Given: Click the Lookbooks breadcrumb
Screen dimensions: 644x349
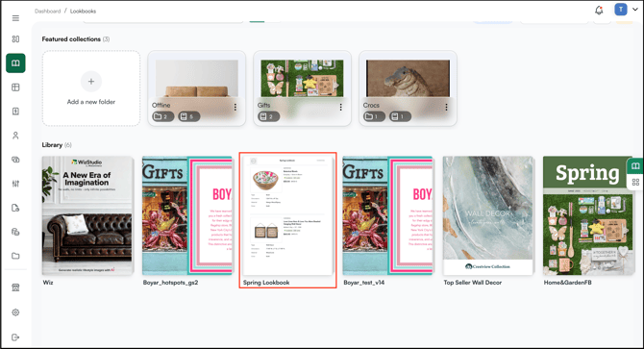Looking at the screenshot, I should click(x=83, y=12).
